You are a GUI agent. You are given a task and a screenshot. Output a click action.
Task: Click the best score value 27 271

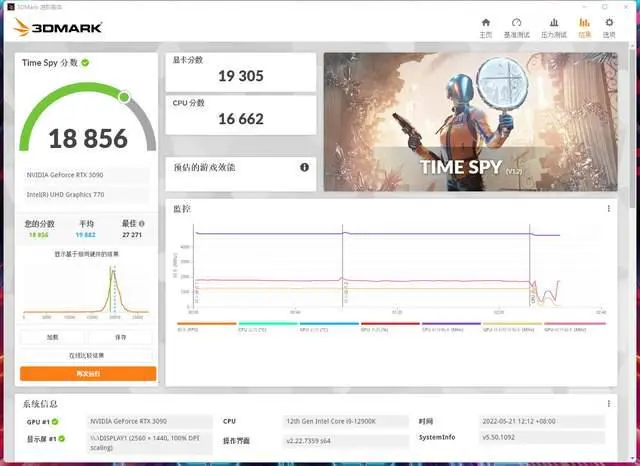tap(132, 235)
